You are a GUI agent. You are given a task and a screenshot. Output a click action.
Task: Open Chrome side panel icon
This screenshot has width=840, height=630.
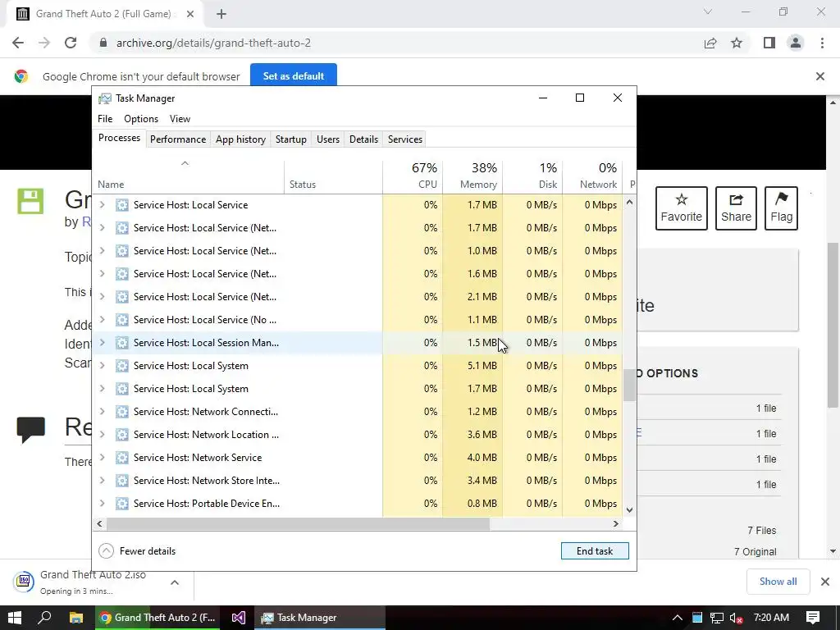[x=769, y=43]
